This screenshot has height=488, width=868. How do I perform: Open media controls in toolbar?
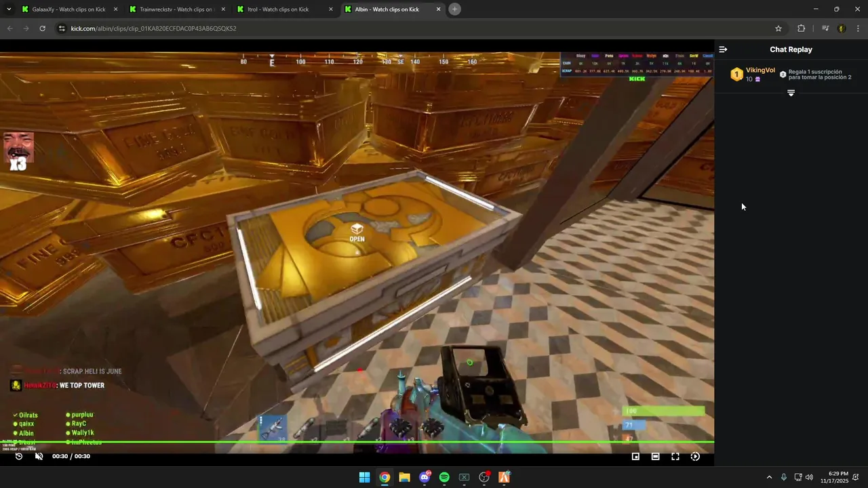[825, 28]
